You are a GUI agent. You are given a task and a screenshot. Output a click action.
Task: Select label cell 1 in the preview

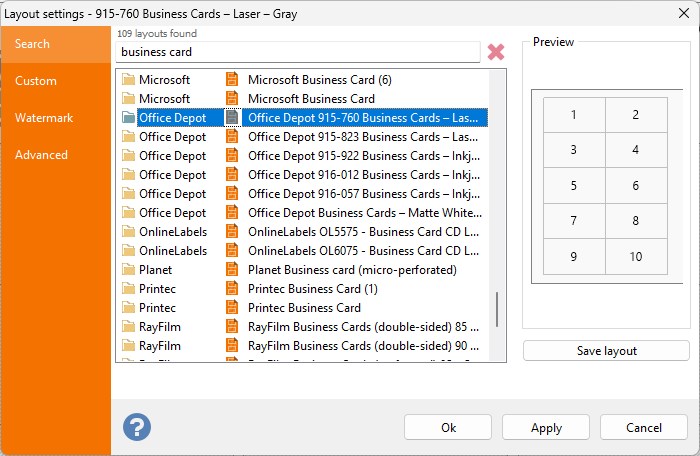[x=574, y=115]
